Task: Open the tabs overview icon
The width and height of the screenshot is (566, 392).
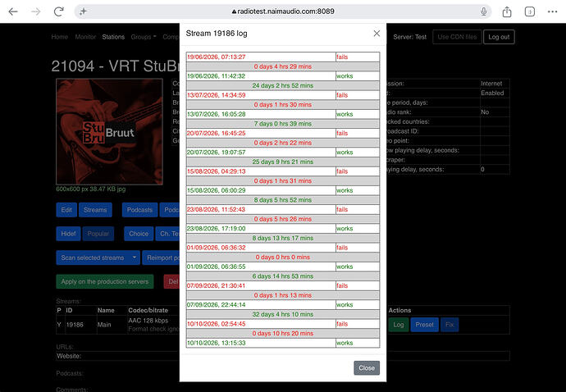Action: point(530,11)
